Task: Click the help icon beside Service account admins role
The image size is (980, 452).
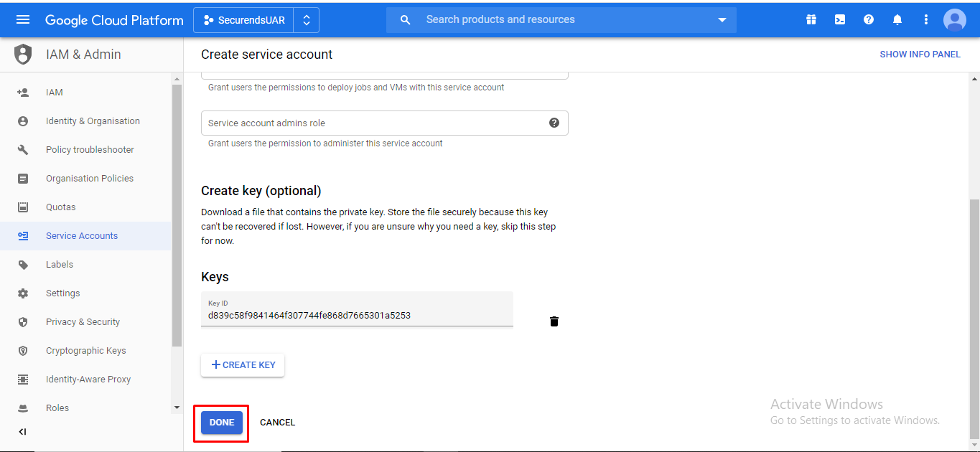Action: coord(554,123)
